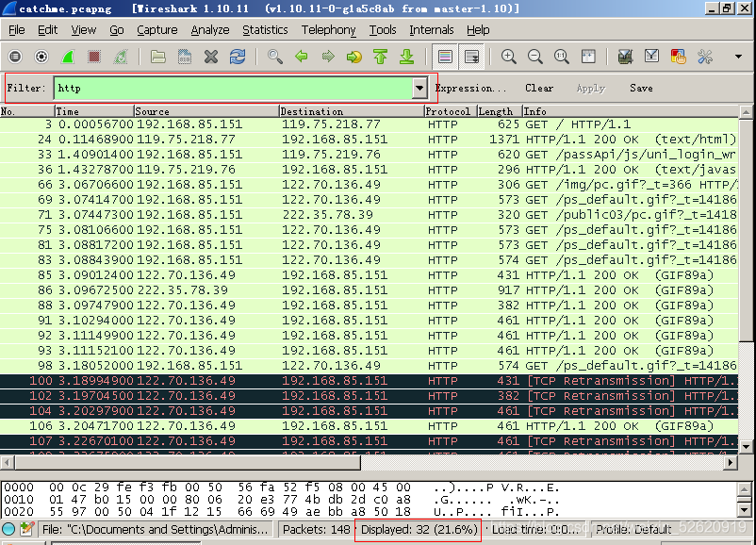Toggle packet list colorization
The image size is (756, 545).
click(x=445, y=57)
